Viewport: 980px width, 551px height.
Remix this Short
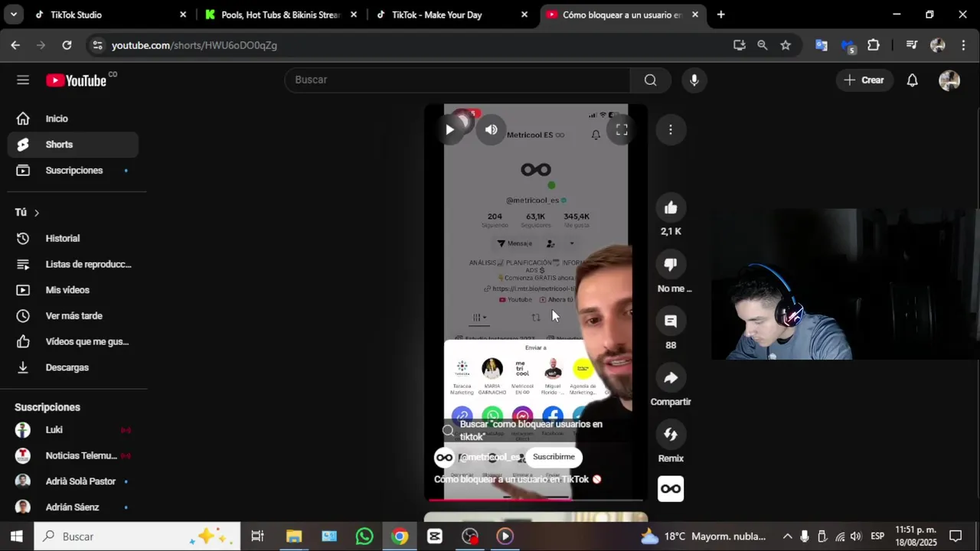click(671, 434)
